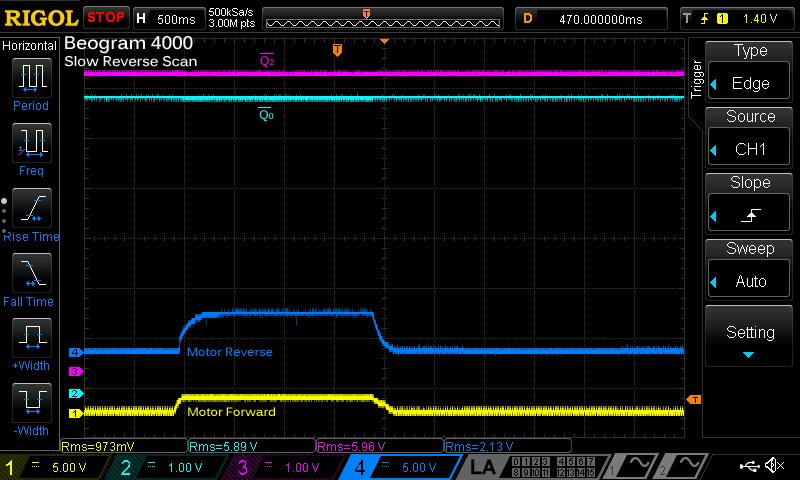The width and height of the screenshot is (800, 480).
Task: Choose the Fall Time measurement icon
Action: point(30,270)
